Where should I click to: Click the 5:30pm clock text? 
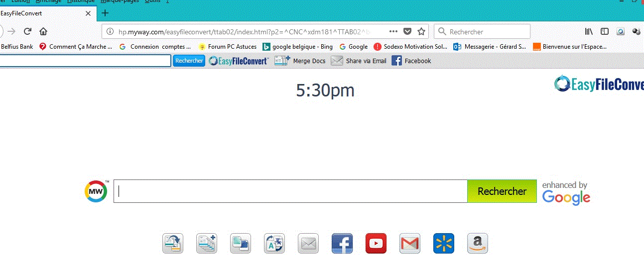tap(325, 90)
